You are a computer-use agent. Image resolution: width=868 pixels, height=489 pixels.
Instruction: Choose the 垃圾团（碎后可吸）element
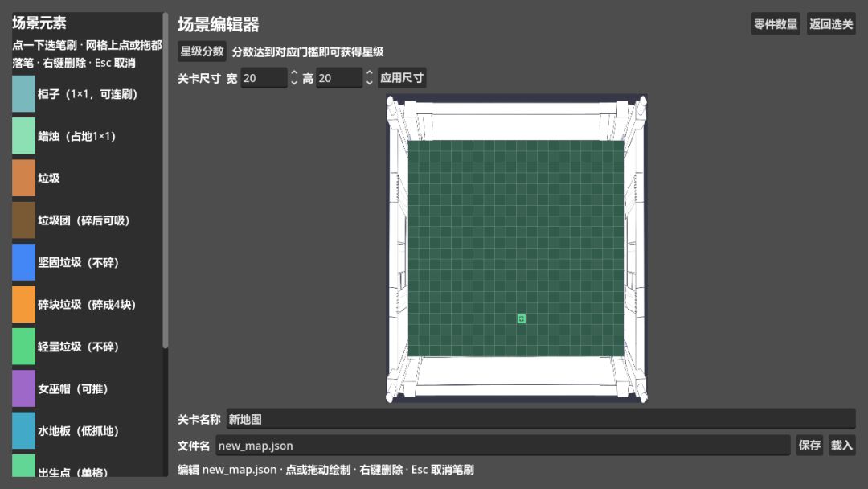coord(87,220)
